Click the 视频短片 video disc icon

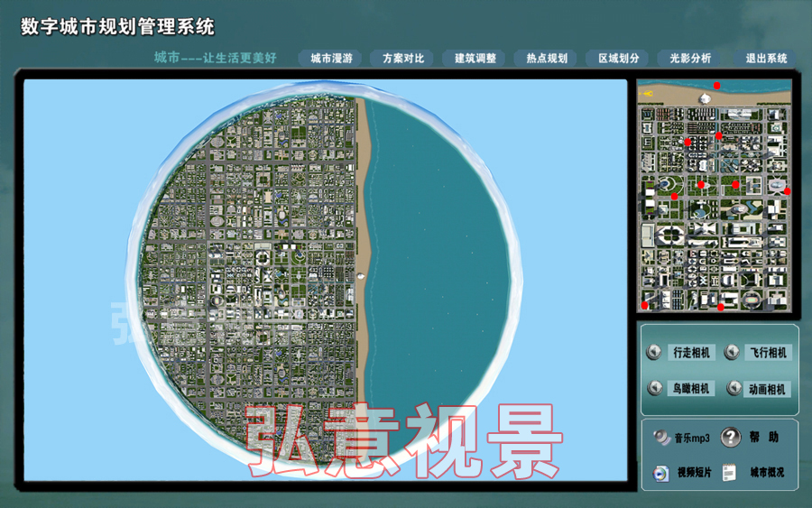pos(661,473)
